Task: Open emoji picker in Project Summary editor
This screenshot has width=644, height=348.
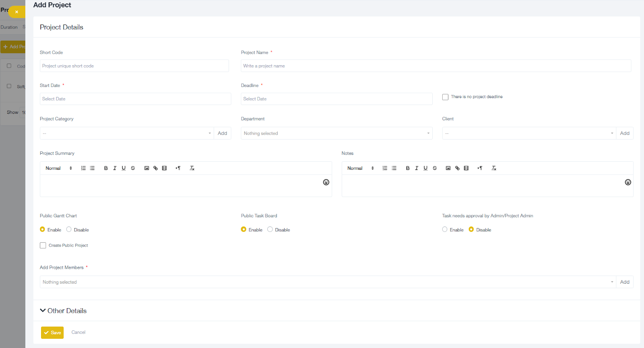Action: click(x=326, y=182)
